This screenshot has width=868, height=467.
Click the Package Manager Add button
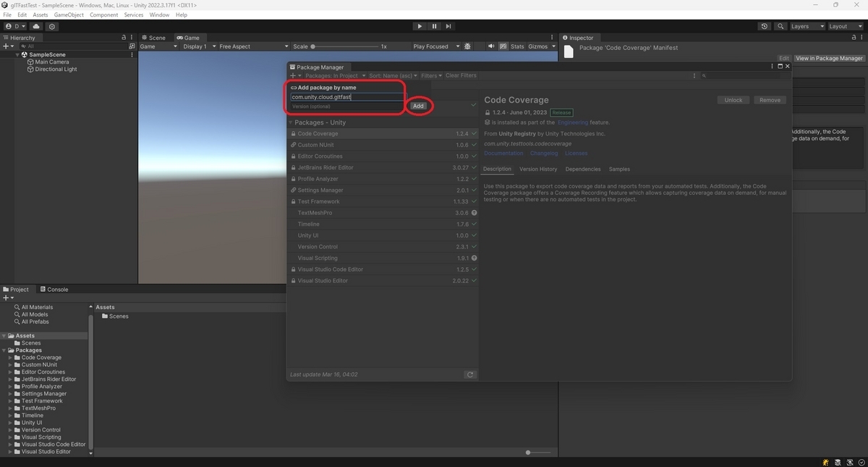[418, 106]
